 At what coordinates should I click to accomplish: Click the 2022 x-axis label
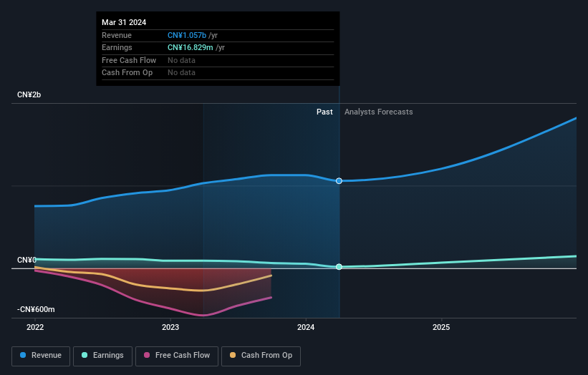(x=35, y=327)
